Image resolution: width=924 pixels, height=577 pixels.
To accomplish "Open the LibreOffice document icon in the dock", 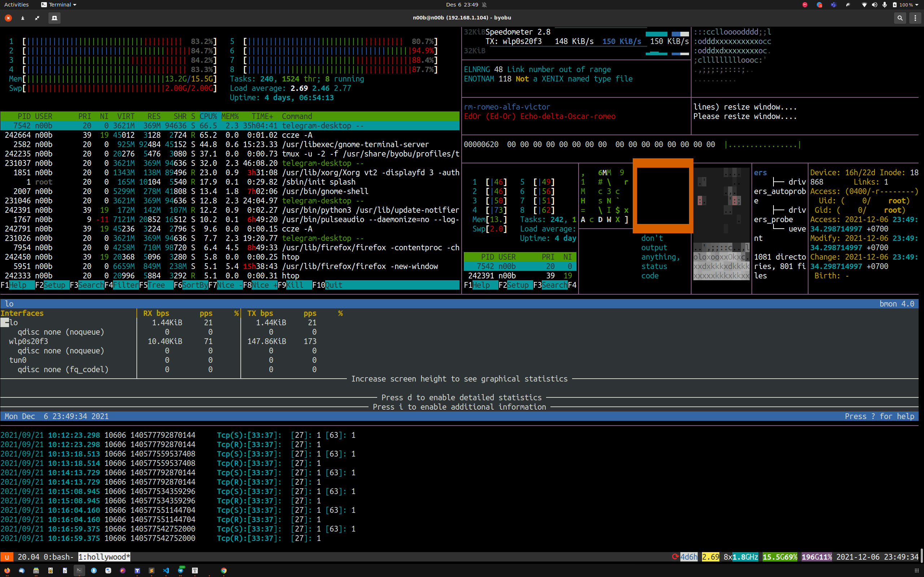I will click(x=65, y=571).
